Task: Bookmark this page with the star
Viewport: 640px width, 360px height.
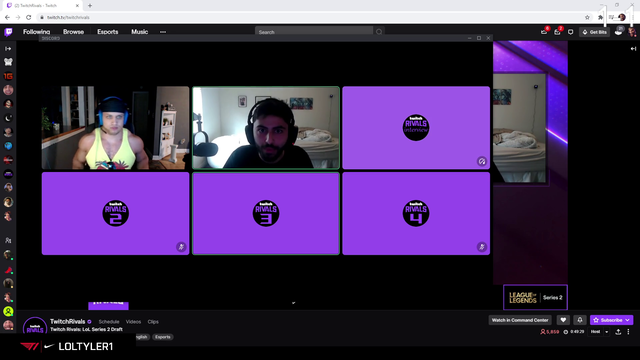Action: click(587, 17)
